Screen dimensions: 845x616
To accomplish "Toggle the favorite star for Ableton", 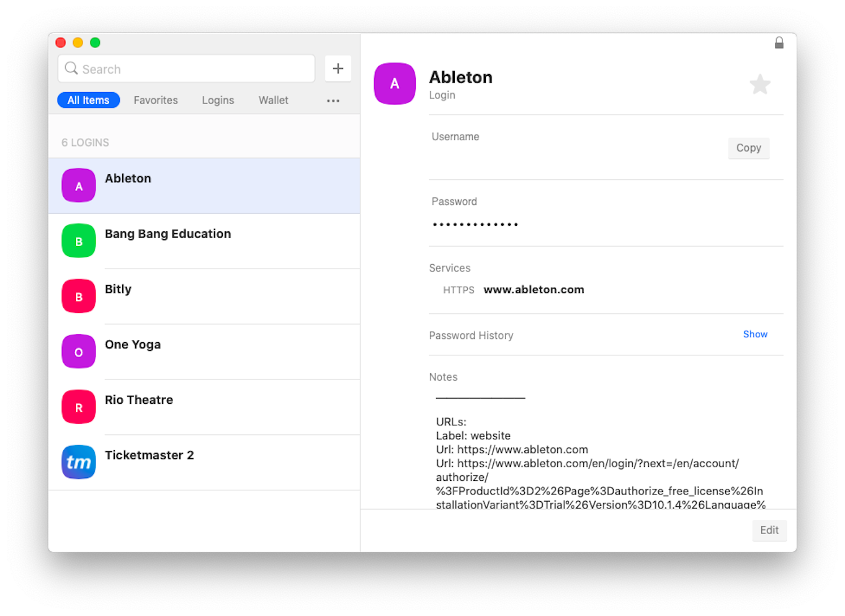I will [760, 85].
